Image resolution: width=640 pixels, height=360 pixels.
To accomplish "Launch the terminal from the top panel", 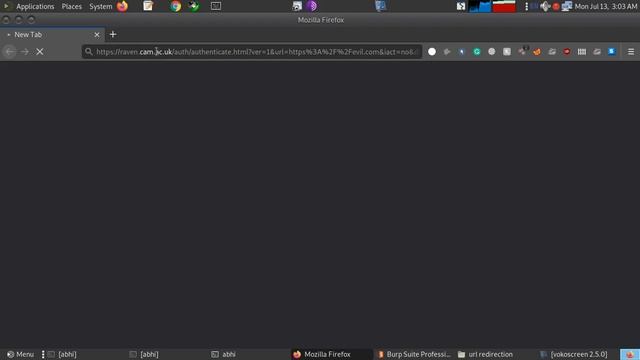I will click(216, 6).
